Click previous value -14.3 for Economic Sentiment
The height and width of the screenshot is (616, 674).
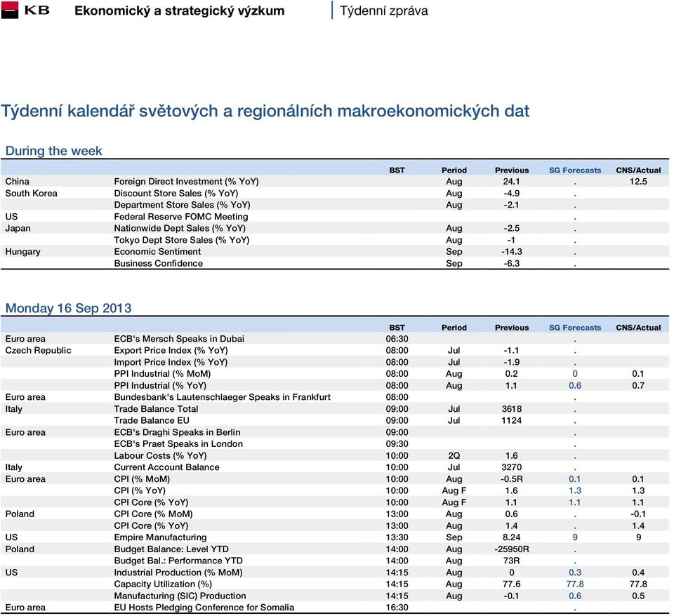coord(512,252)
